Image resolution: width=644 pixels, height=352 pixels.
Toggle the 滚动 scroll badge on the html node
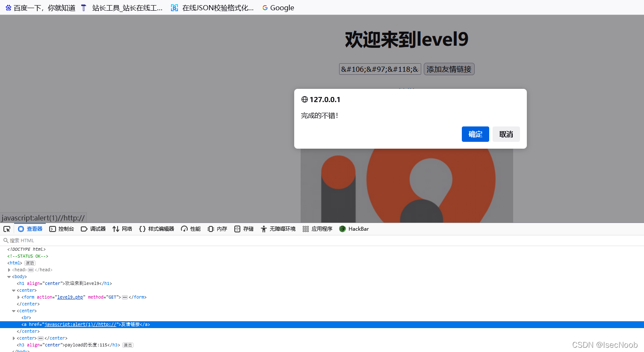tap(30, 263)
